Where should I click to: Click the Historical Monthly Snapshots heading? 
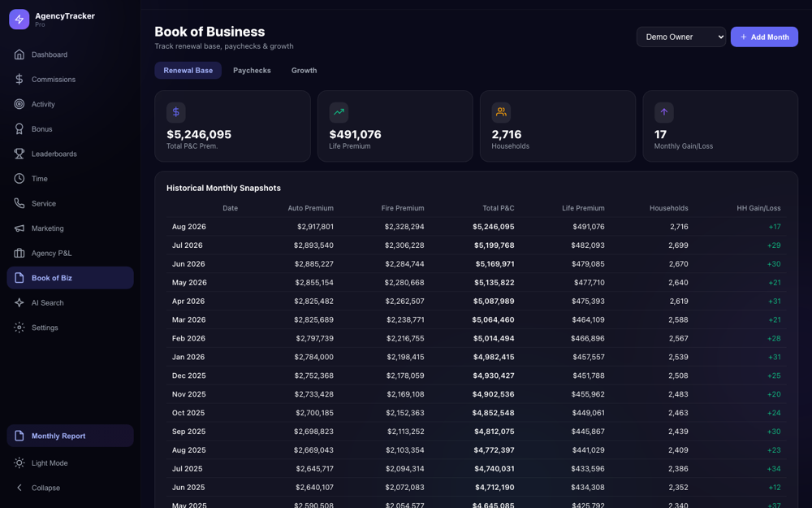click(224, 189)
